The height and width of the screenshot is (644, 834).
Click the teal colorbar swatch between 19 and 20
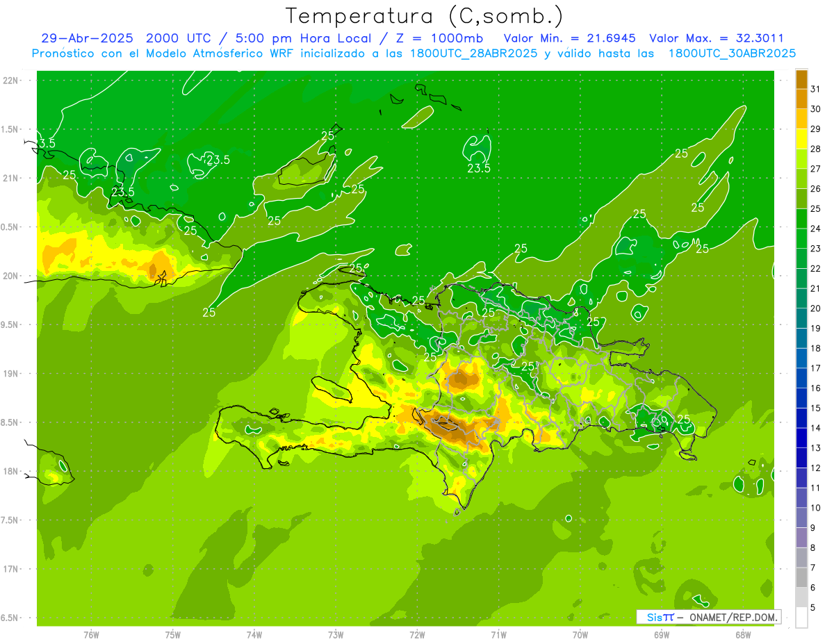coord(801,318)
